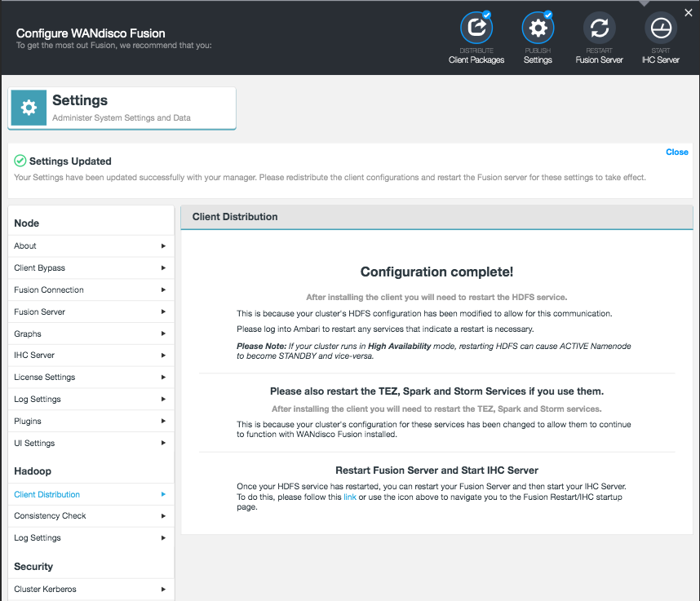The width and height of the screenshot is (700, 601).
Task: Click the arrow beside About
Action: coord(163,245)
